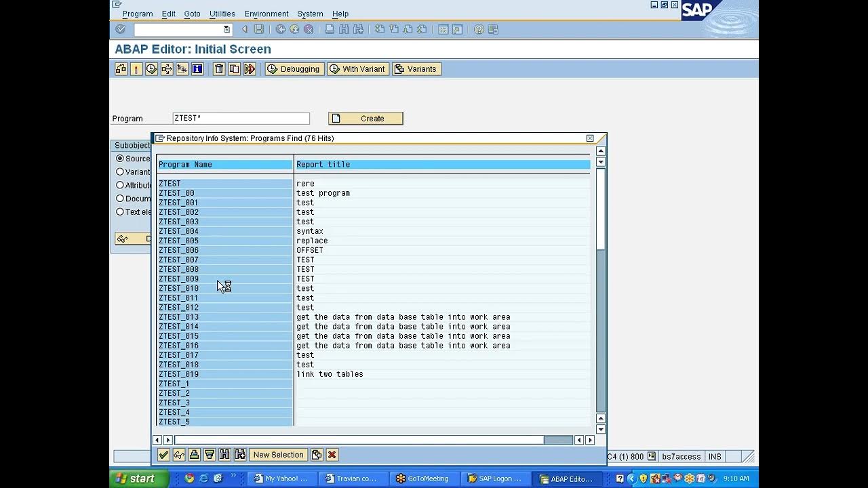This screenshot has height=488, width=868.
Task: Open the Program menu
Action: tap(137, 14)
